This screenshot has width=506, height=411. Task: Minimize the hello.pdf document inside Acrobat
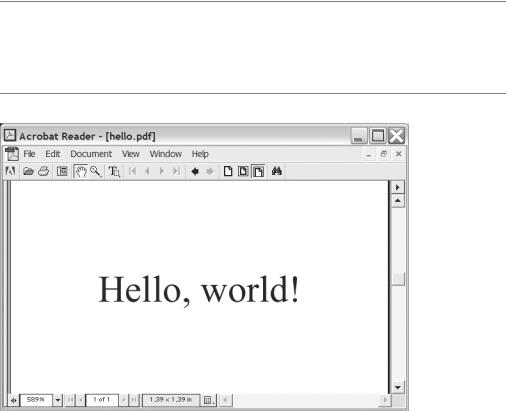(368, 154)
